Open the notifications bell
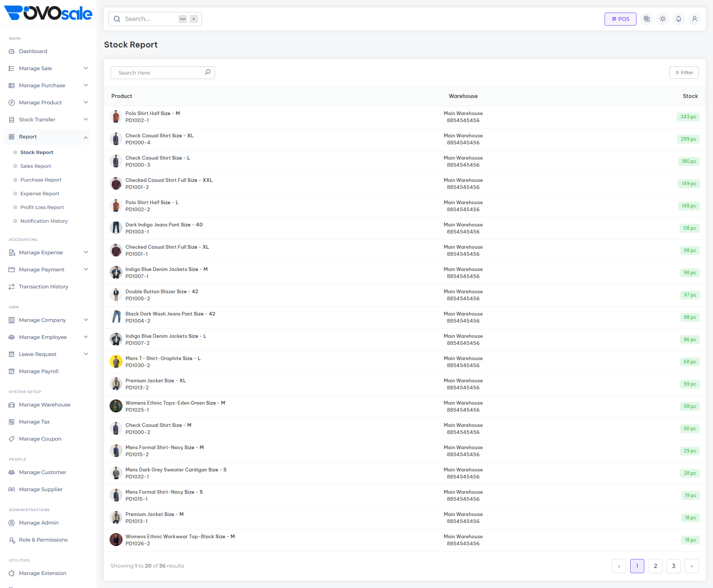 coord(678,19)
